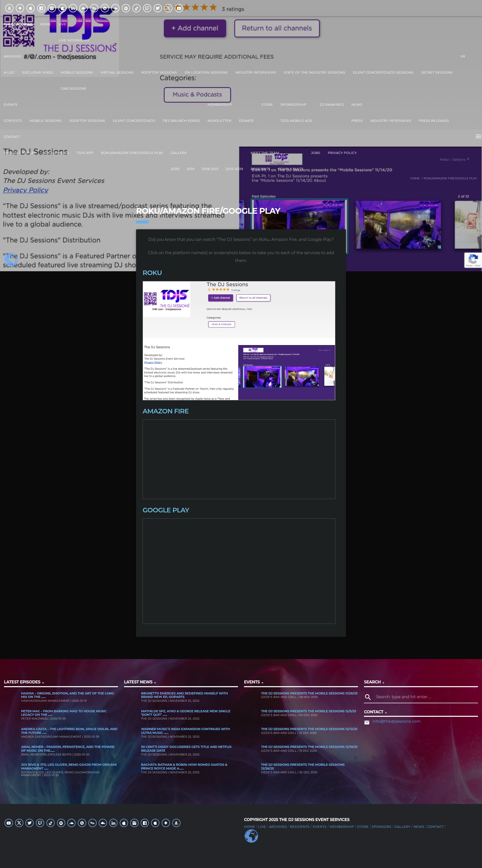Image resolution: width=482 pixels, height=868 pixels.
Task: Open the Instagram icon in the header
Action: [x=51, y=8]
